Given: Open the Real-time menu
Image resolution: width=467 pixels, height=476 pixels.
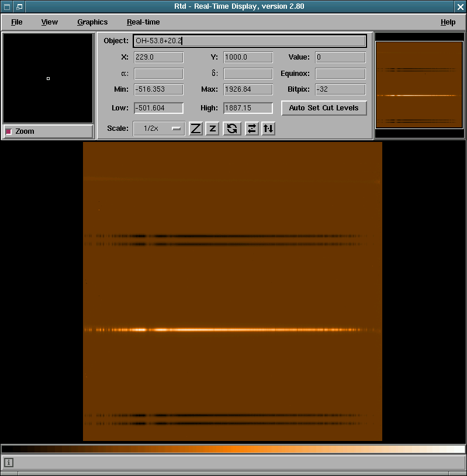Looking at the screenshot, I should [143, 22].
